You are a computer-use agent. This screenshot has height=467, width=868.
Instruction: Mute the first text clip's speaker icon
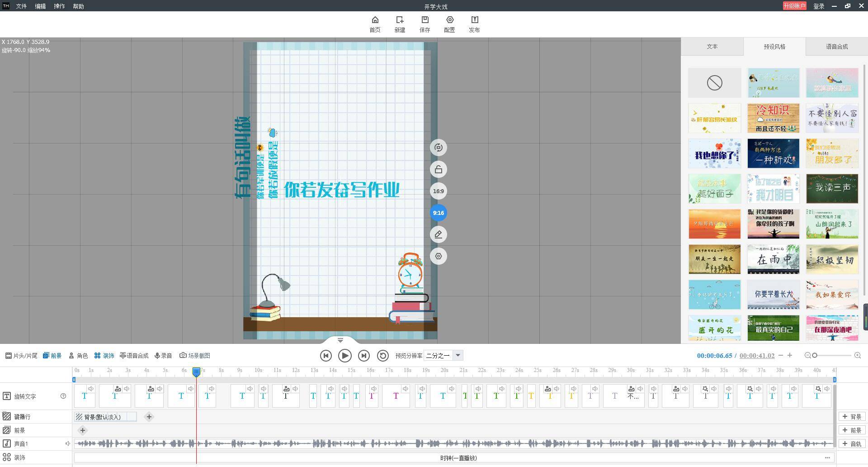pyautogui.click(x=91, y=389)
